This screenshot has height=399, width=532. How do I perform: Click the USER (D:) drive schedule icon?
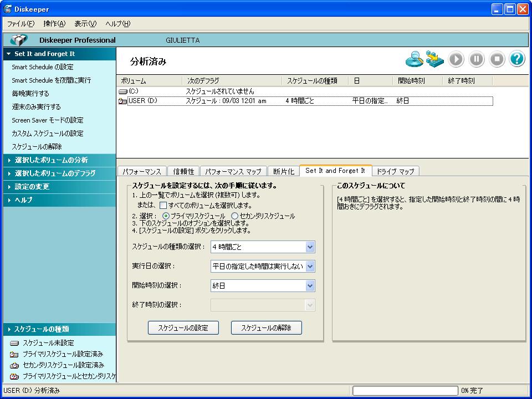pos(123,101)
